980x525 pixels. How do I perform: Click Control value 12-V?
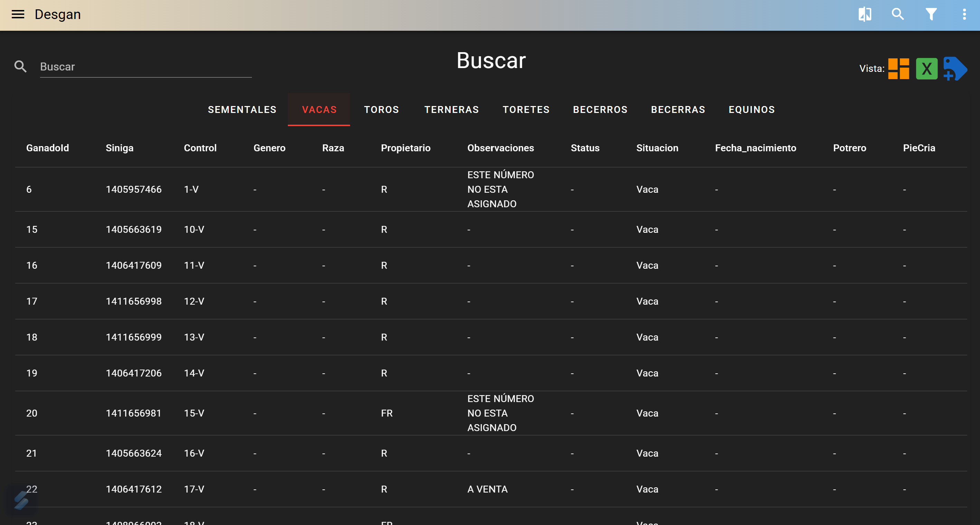pyautogui.click(x=194, y=301)
